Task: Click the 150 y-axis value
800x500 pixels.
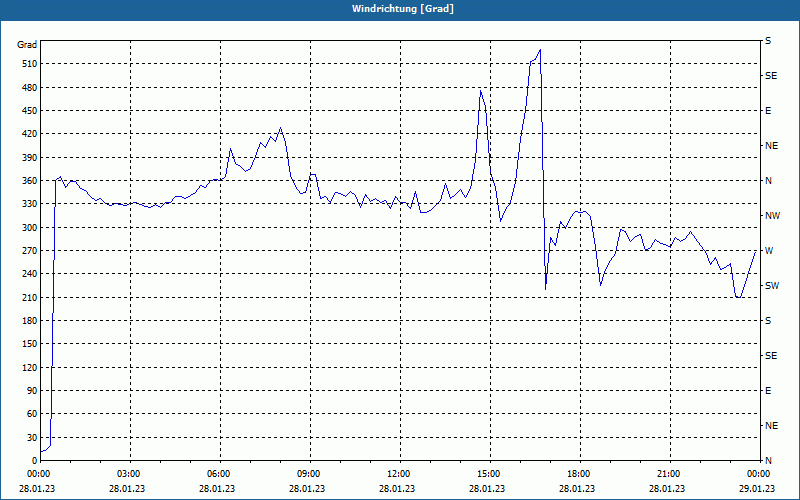Action: pyautogui.click(x=30, y=344)
